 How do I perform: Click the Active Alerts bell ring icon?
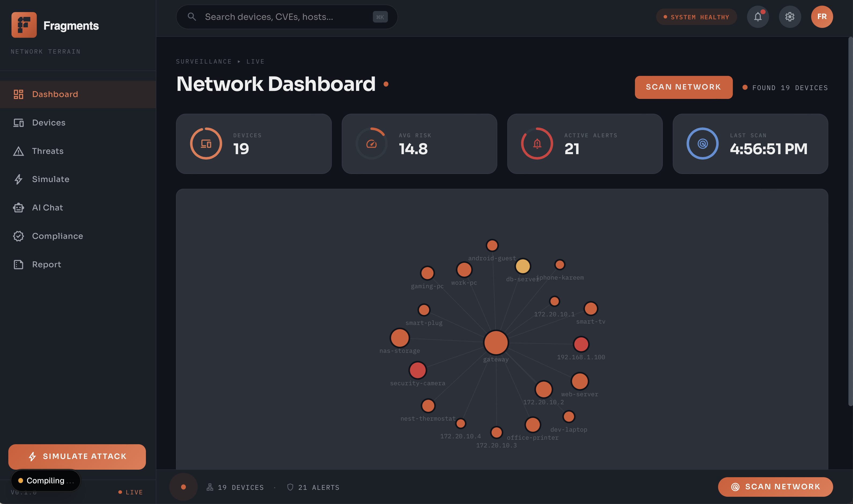click(x=537, y=144)
